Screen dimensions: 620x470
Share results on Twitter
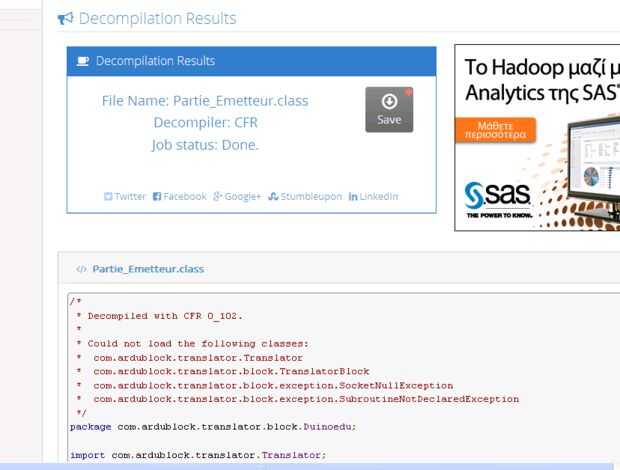click(x=125, y=196)
